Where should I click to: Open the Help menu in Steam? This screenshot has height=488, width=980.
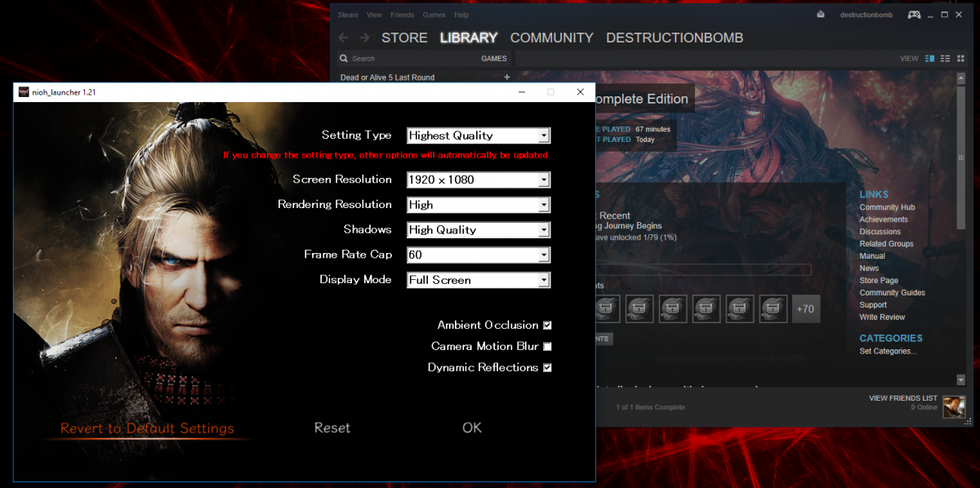point(461,15)
